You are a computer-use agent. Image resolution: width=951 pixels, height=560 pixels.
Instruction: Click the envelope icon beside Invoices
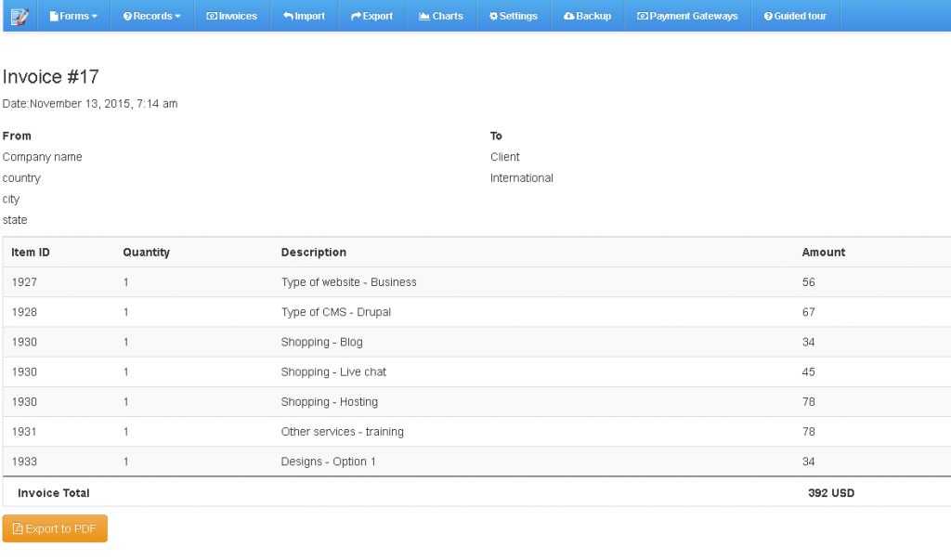[x=212, y=15]
